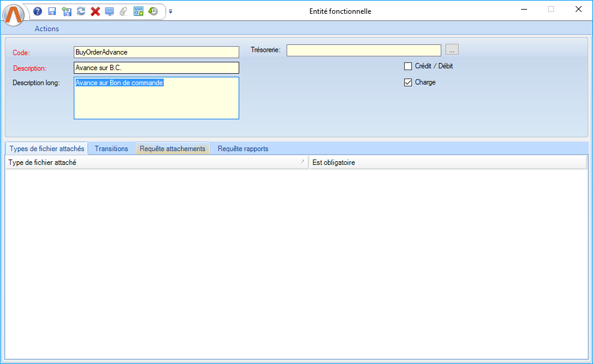Expand the quick access toolbar dropdown arrow
Viewport: 593px width, 364px height.
point(170,11)
